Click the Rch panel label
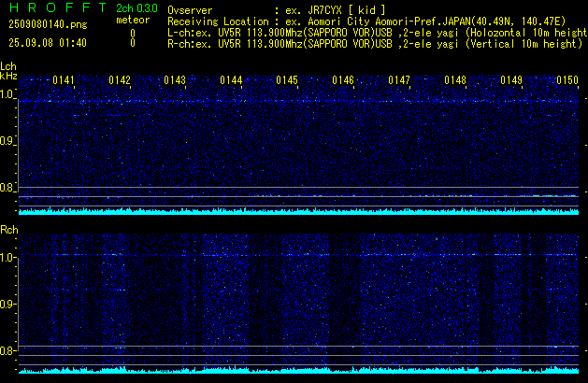Screen dimensions: 588x383 tap(9, 230)
